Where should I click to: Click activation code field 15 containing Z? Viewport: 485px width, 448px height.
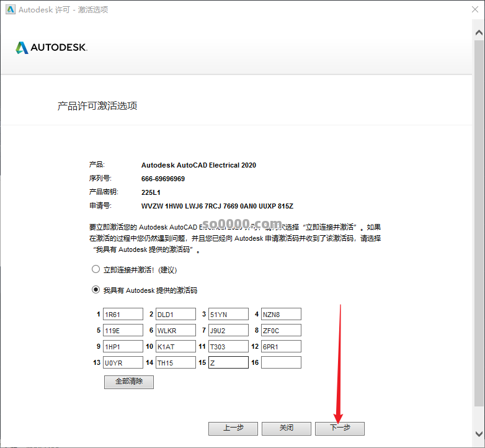pyautogui.click(x=228, y=362)
